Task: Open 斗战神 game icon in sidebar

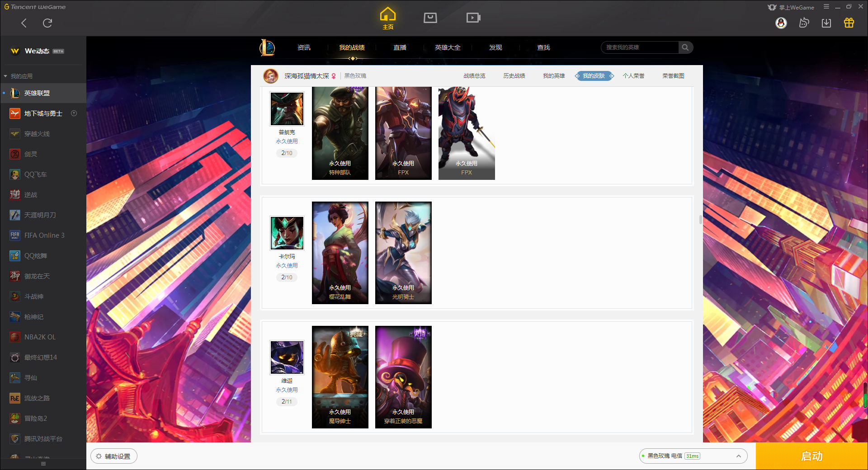Action: tap(15, 296)
